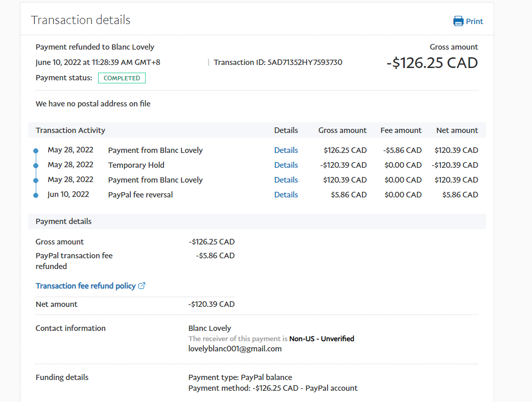Click the Transaction Activity section header
The height and width of the screenshot is (402, 532).
tap(71, 130)
